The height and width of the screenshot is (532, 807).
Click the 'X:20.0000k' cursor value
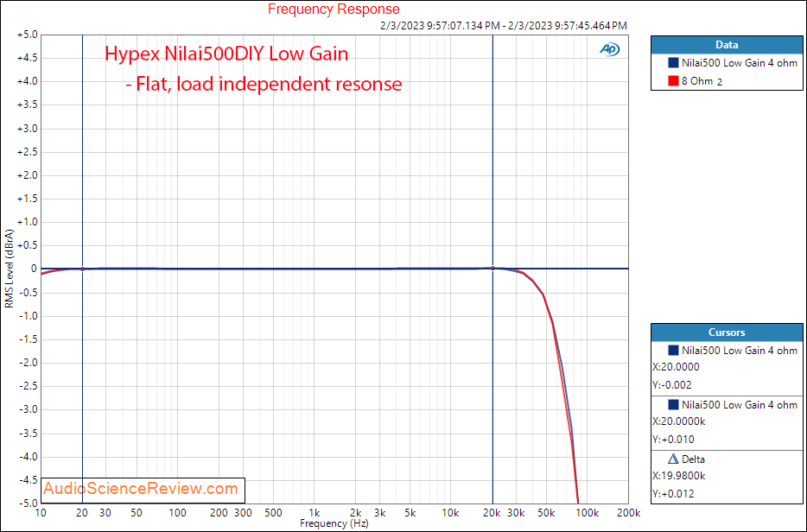coord(679,421)
